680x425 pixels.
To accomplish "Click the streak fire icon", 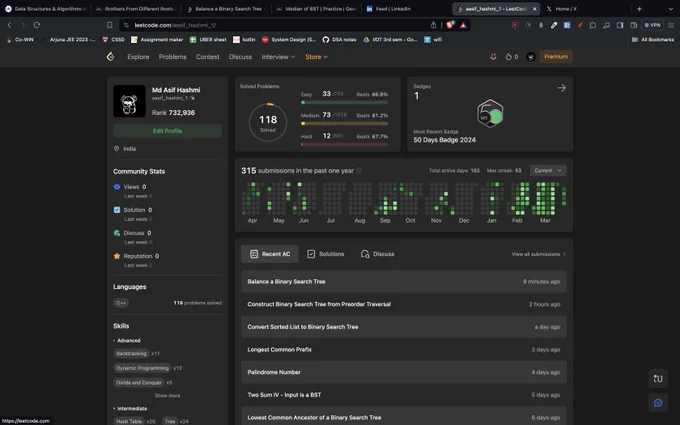I will pos(509,57).
